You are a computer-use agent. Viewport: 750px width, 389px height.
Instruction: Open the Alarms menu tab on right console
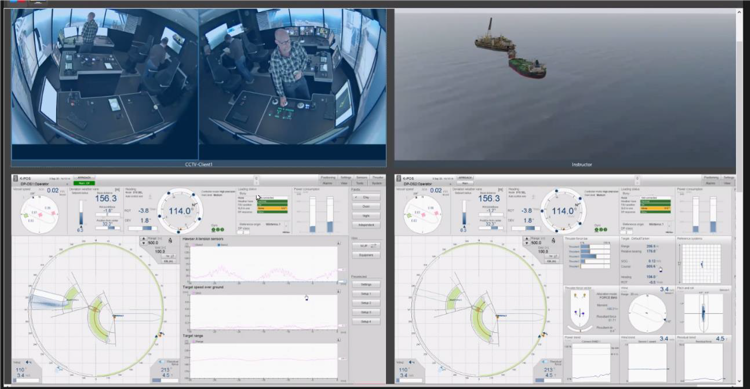(710, 183)
